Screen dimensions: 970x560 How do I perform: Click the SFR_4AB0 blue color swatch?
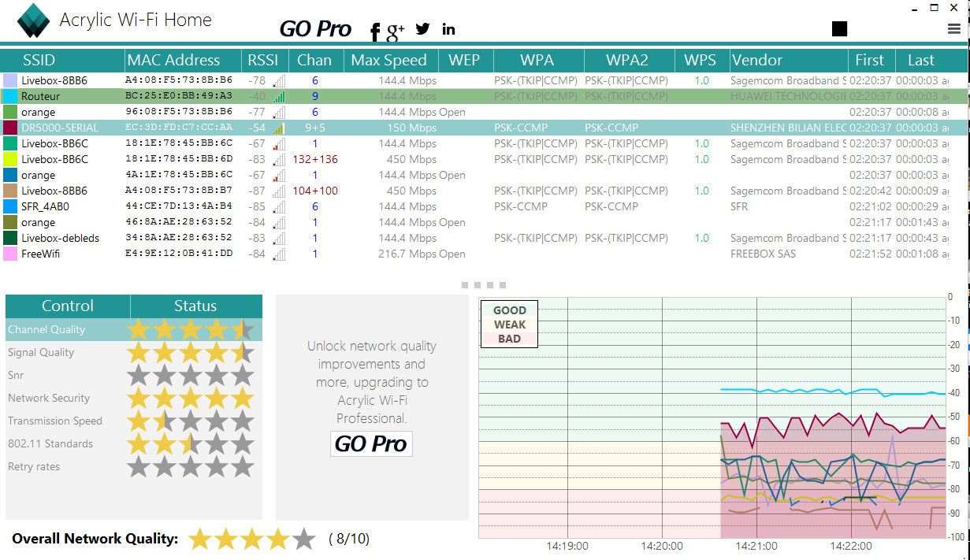(10, 206)
